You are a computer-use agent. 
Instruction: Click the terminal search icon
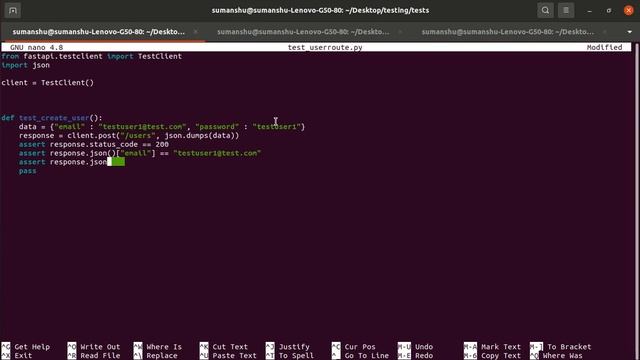tap(545, 11)
